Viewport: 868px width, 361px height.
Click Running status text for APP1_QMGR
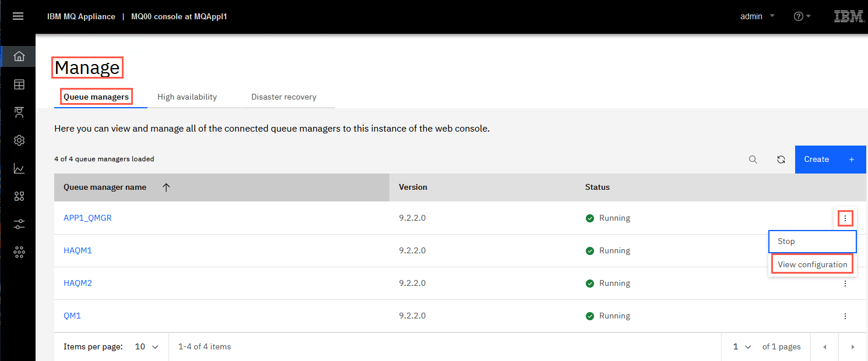tap(614, 218)
